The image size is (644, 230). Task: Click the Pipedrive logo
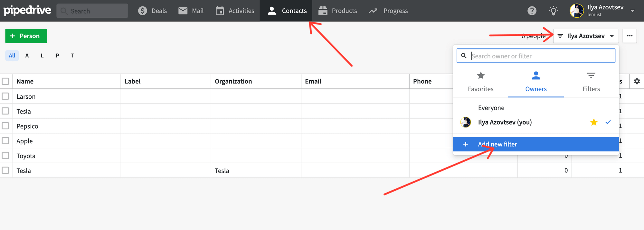pyautogui.click(x=27, y=11)
